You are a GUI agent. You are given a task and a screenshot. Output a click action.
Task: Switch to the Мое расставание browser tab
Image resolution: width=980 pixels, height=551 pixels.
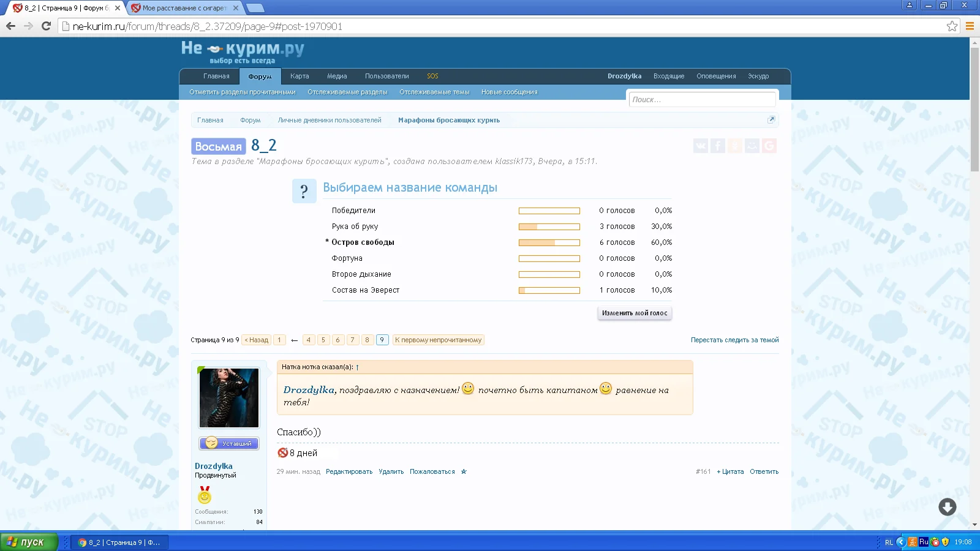click(x=184, y=9)
